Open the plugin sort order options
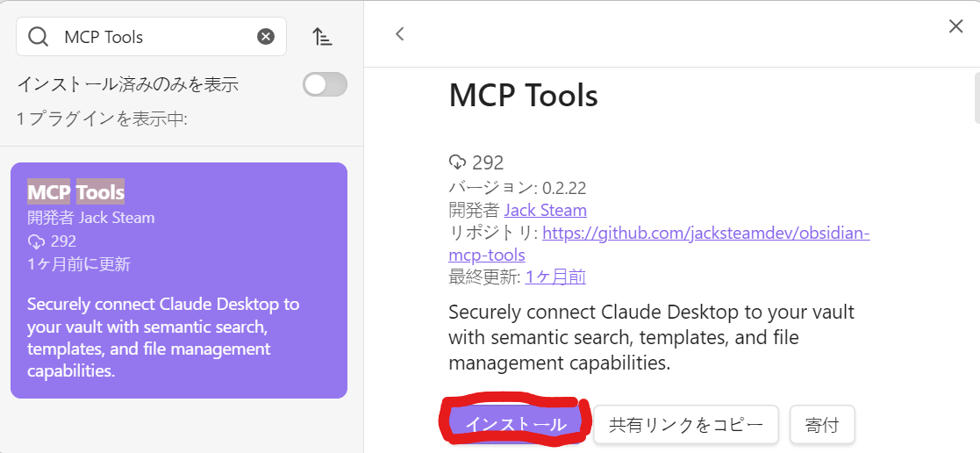The height and width of the screenshot is (453, 980). coord(323,37)
